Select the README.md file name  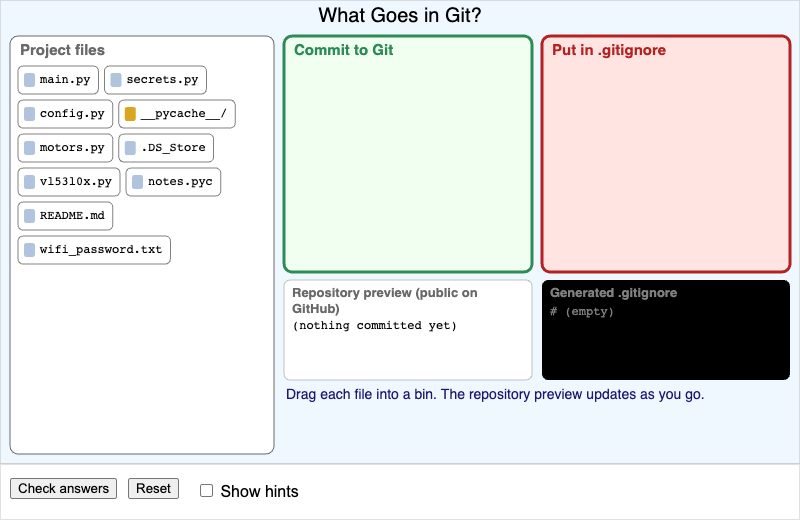click(72, 215)
